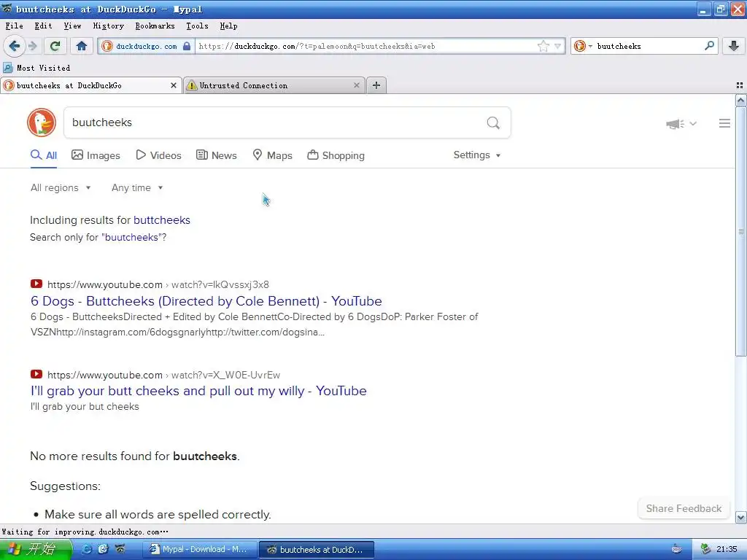This screenshot has height=560, width=747.
Task: Open the File menu
Action: click(15, 26)
